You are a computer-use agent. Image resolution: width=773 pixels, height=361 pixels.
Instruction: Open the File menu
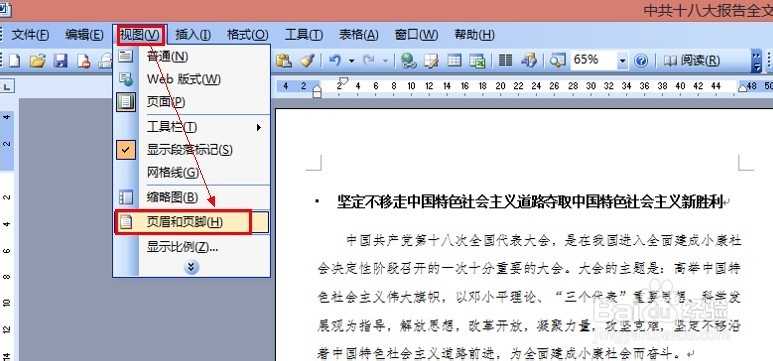[30, 35]
